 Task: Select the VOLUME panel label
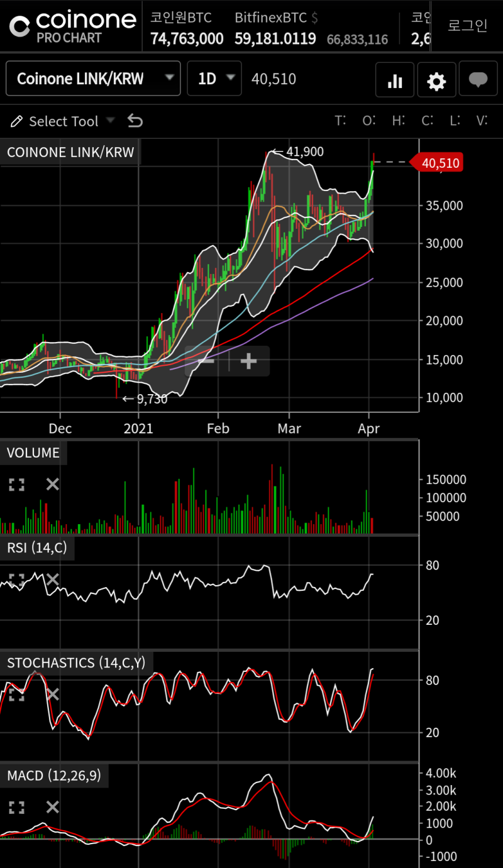point(33,453)
